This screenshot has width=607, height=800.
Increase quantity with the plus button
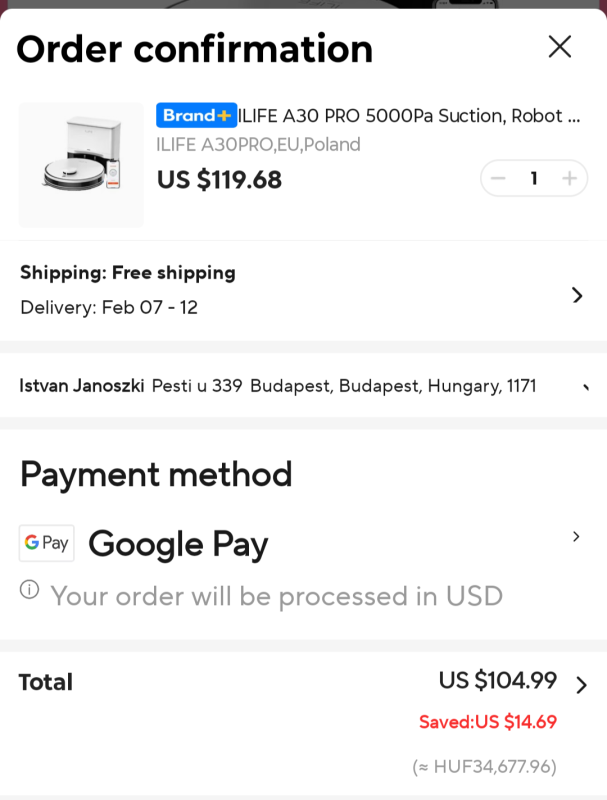570,179
